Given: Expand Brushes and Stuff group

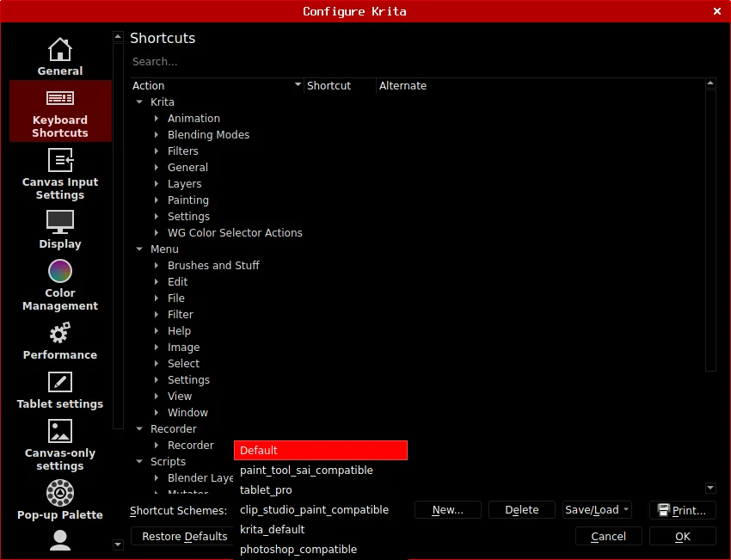Looking at the screenshot, I should (157, 265).
